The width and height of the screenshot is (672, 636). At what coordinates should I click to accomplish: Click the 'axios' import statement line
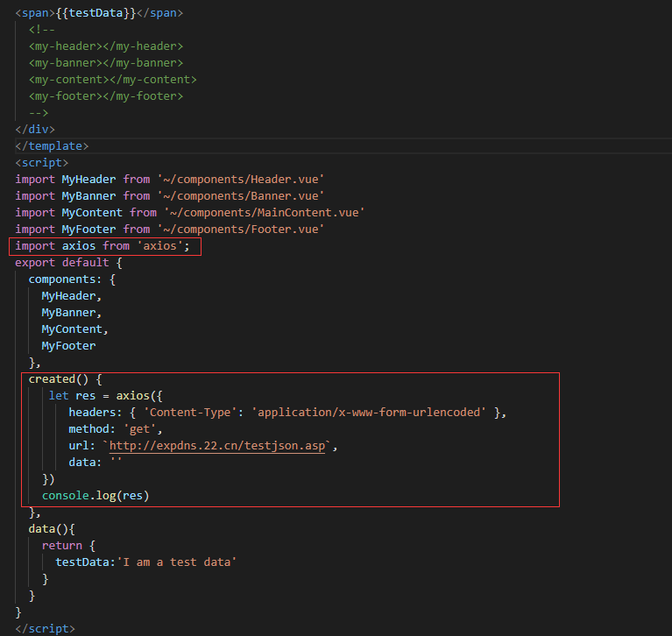(x=102, y=246)
